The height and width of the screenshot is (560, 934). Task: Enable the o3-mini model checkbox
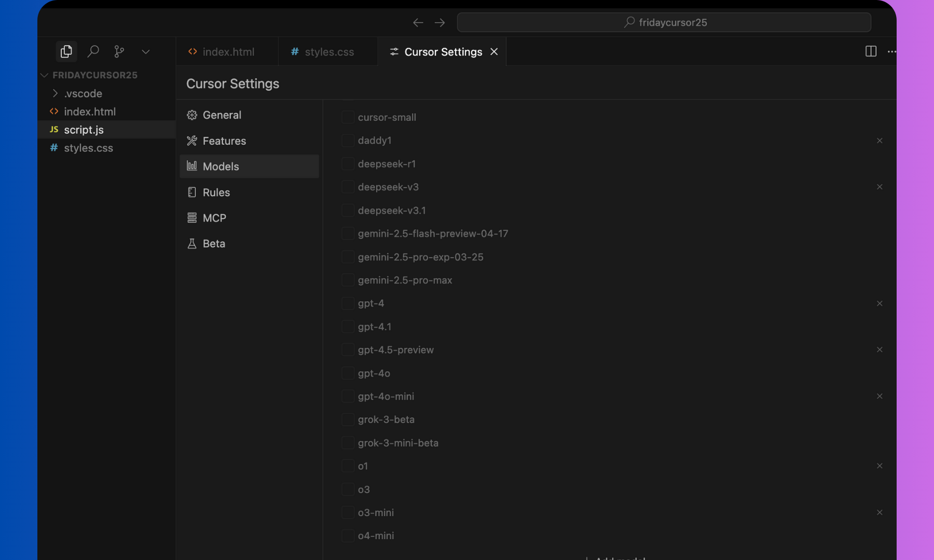348,512
